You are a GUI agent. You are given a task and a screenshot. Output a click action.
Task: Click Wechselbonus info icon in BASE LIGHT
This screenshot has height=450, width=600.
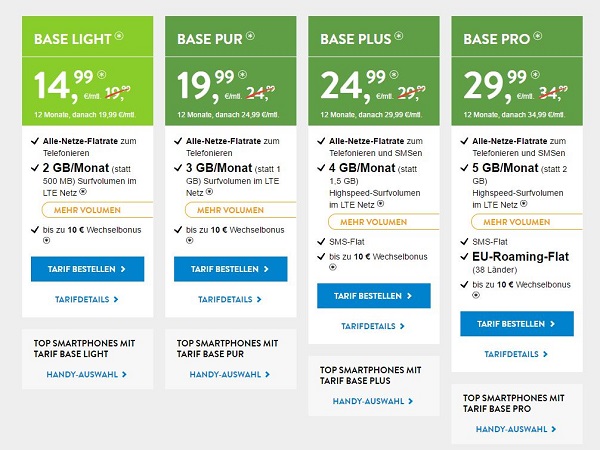point(46,241)
